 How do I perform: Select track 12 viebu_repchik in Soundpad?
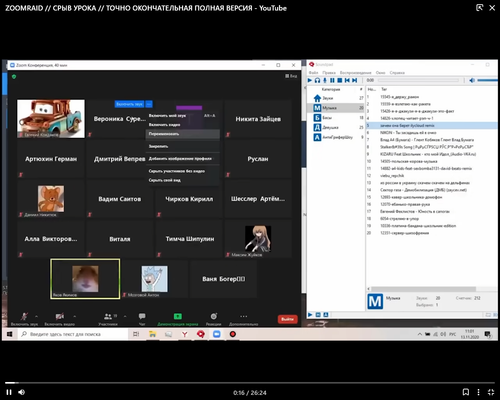(x=432, y=176)
